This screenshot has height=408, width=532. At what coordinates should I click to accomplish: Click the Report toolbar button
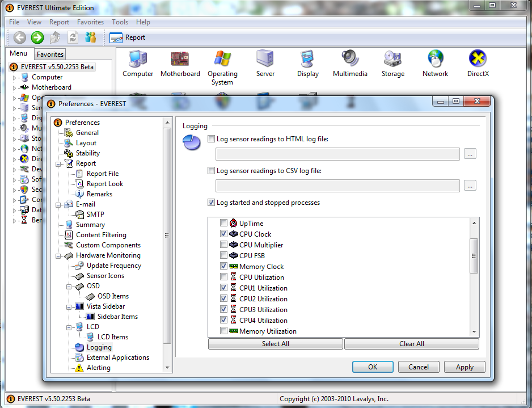(128, 37)
